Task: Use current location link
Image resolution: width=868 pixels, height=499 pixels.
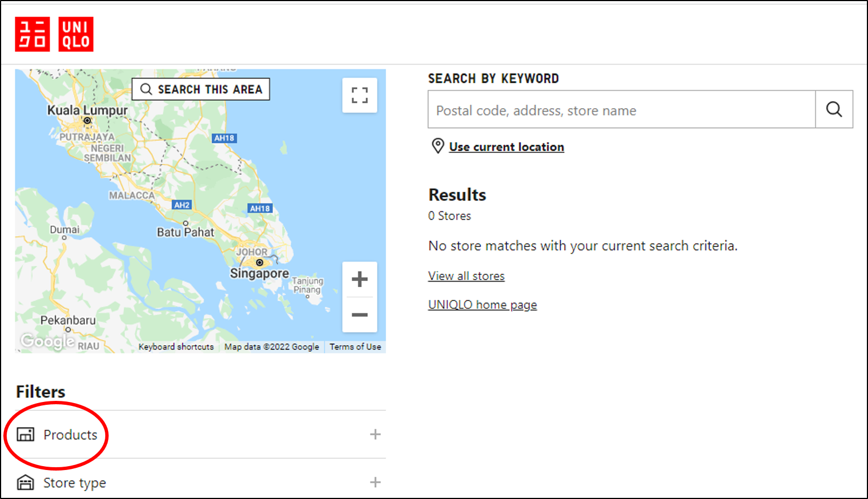Action: point(506,147)
